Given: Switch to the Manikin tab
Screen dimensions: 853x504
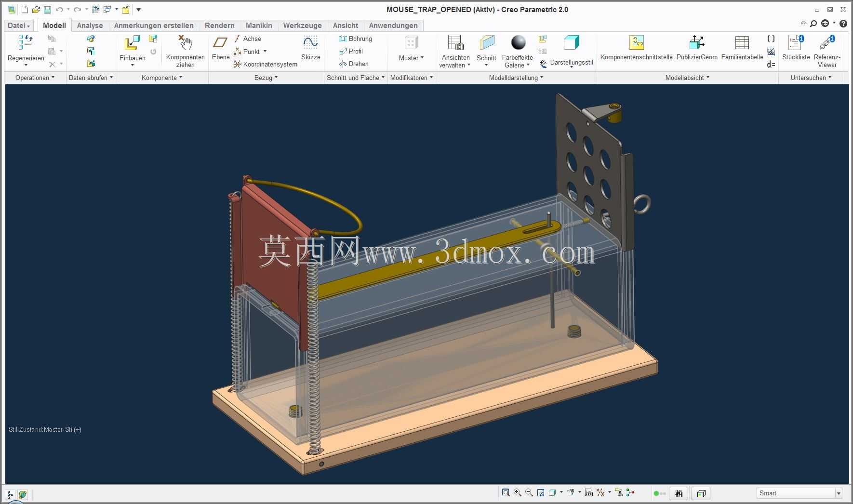Looking at the screenshot, I should [259, 26].
